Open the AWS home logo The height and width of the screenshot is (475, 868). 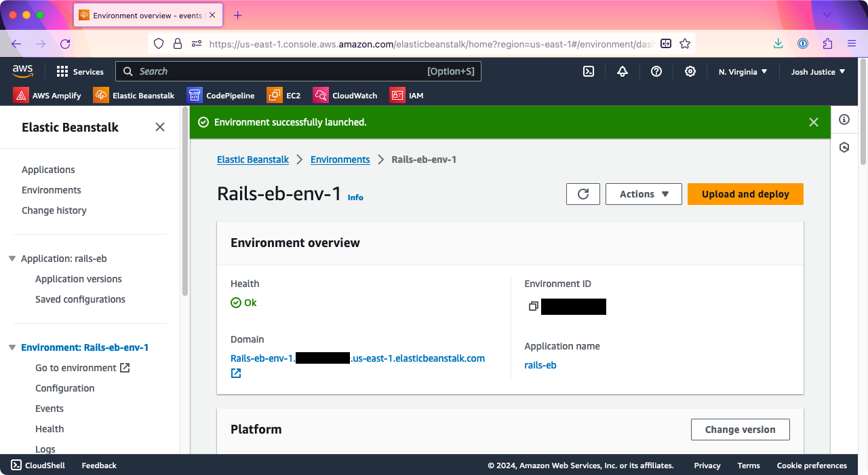point(22,71)
